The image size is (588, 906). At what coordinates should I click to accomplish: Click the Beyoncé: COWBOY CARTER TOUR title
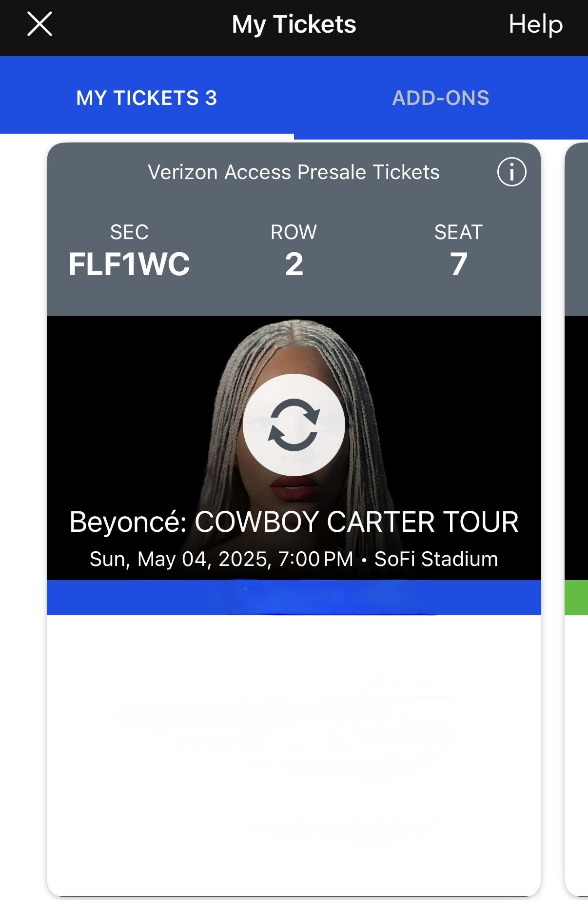point(294,522)
